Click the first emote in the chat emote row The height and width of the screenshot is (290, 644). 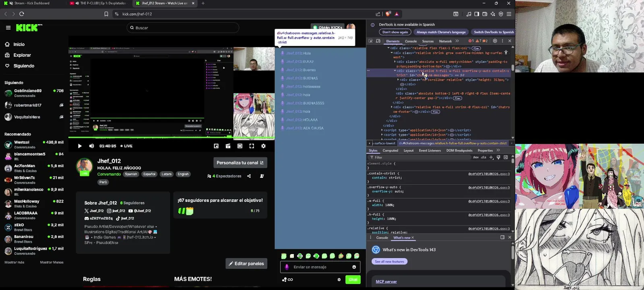coord(284,256)
